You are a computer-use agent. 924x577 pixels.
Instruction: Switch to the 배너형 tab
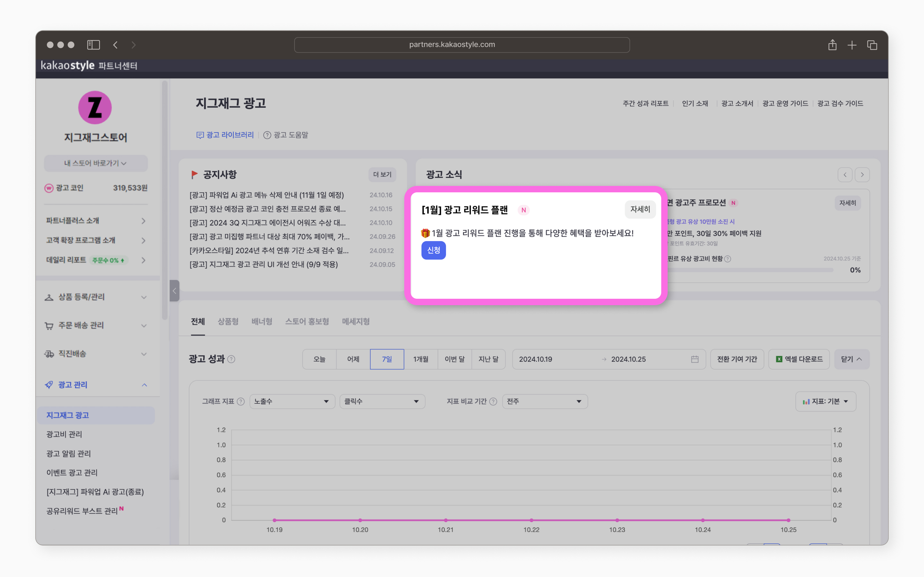(261, 321)
